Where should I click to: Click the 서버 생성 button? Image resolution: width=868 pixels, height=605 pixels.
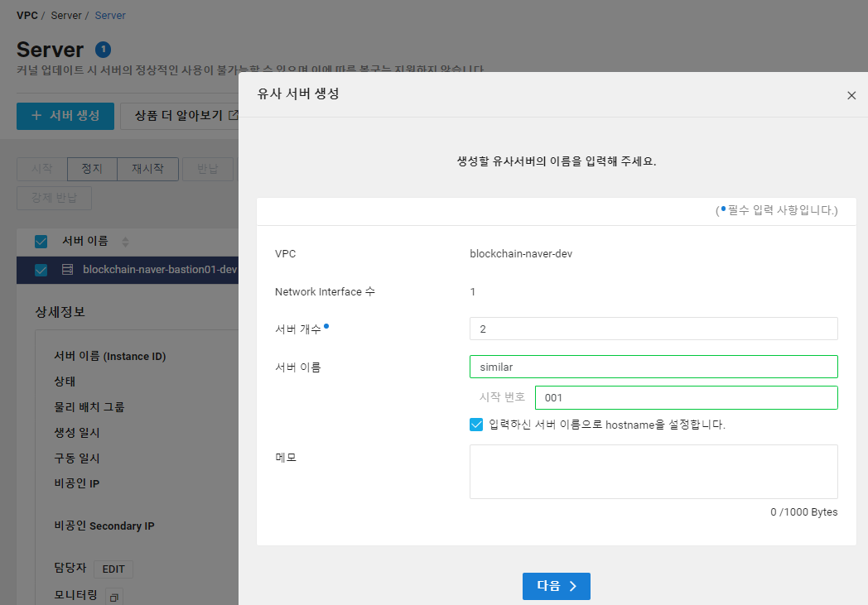coord(65,116)
